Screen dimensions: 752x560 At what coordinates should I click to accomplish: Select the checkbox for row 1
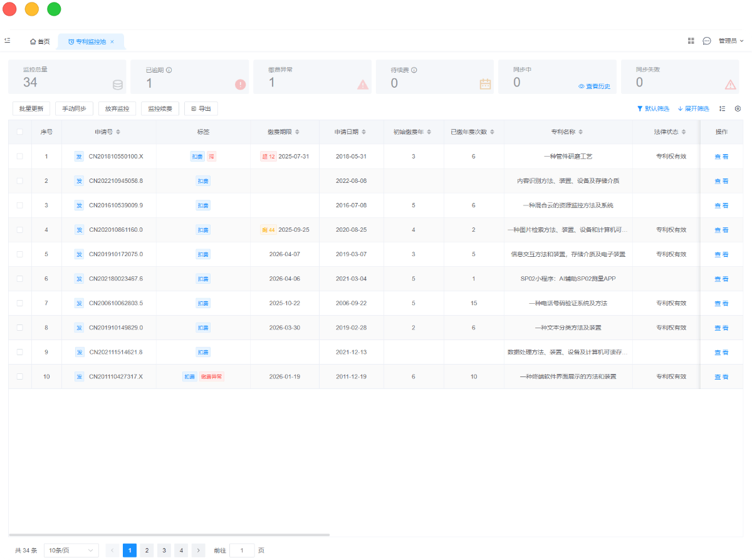[x=19, y=156]
